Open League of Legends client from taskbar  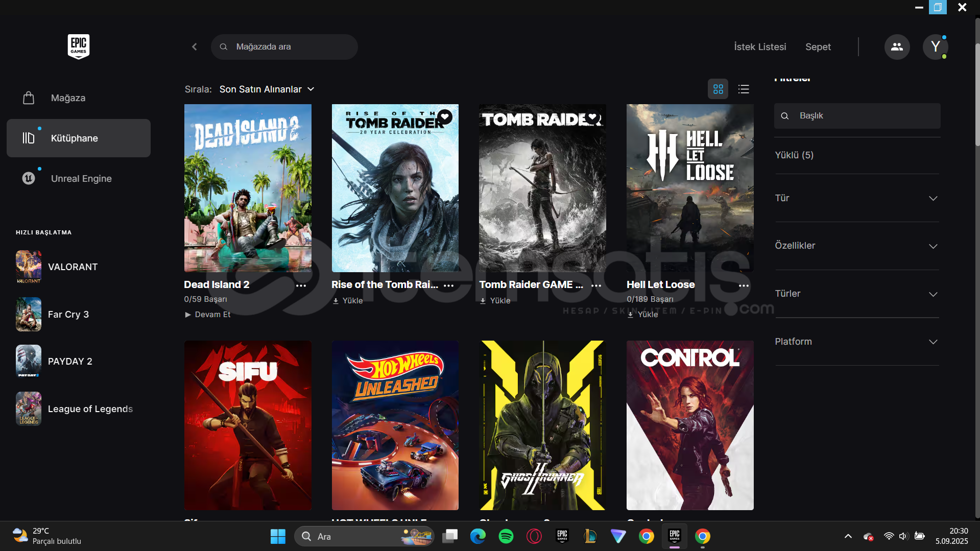point(590,536)
